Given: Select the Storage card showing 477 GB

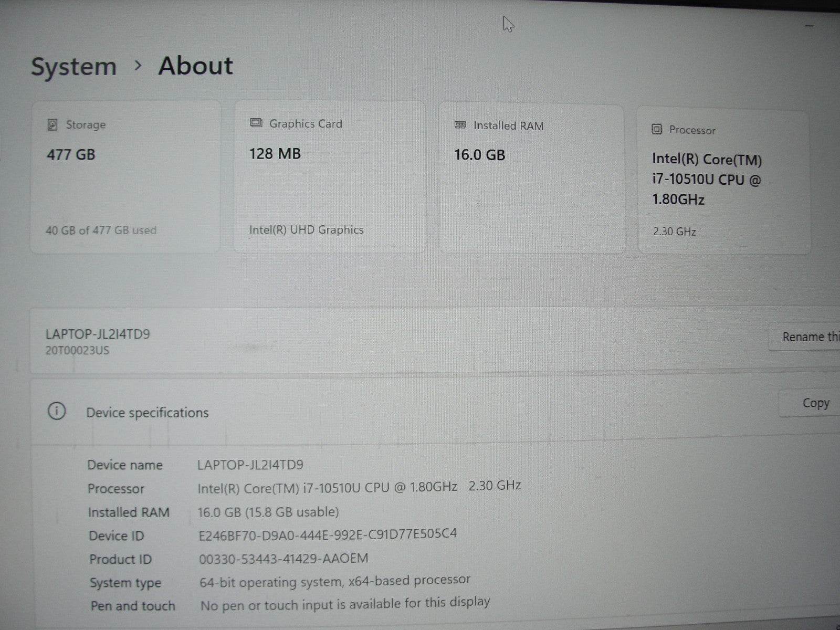Looking at the screenshot, I should click(x=126, y=176).
